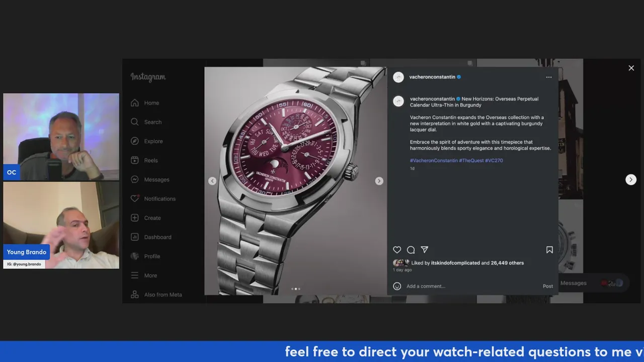644x362 pixels.
Task: Go to next post with right arrow
Action: pyautogui.click(x=630, y=179)
